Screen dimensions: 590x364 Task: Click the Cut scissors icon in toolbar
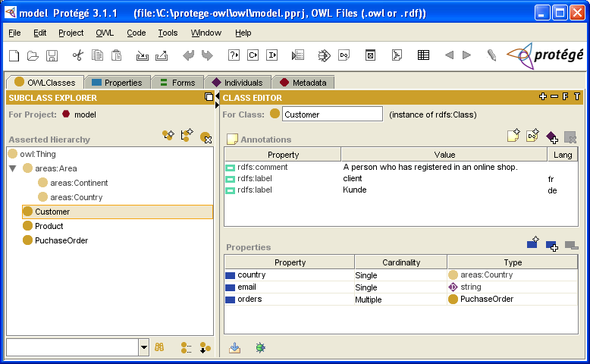click(x=77, y=55)
